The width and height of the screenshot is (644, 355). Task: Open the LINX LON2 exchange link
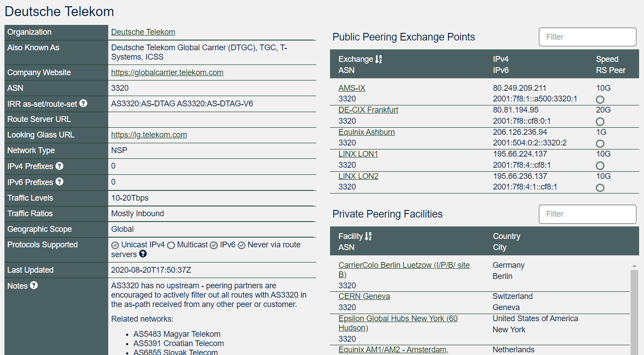pos(358,176)
